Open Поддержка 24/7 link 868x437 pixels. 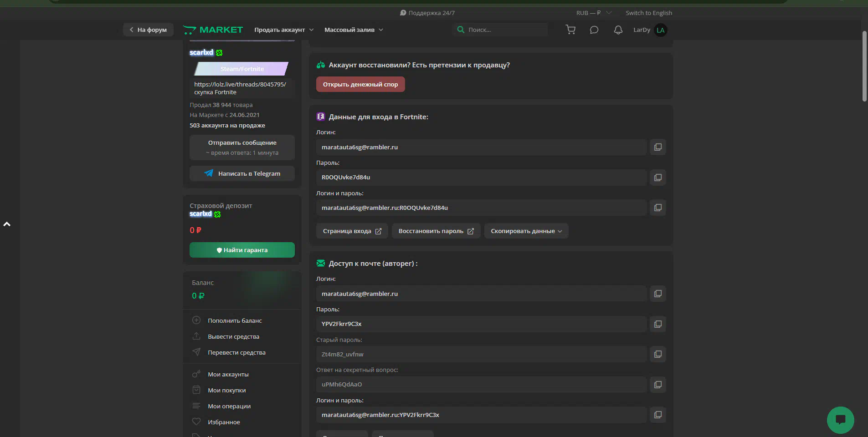[427, 13]
